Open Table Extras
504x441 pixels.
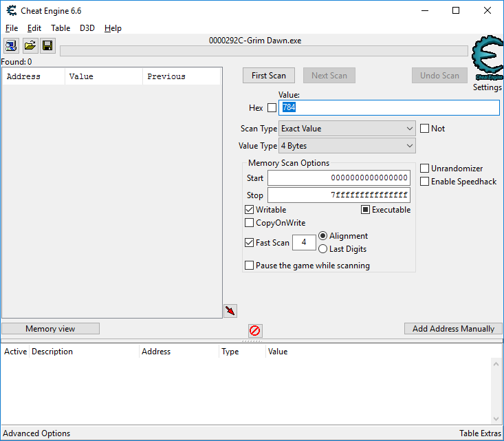[x=480, y=433]
